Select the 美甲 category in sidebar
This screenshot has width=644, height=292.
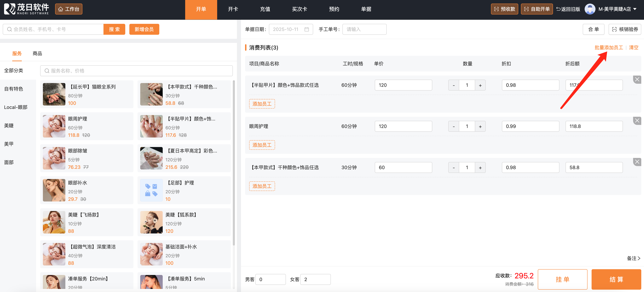(9, 144)
